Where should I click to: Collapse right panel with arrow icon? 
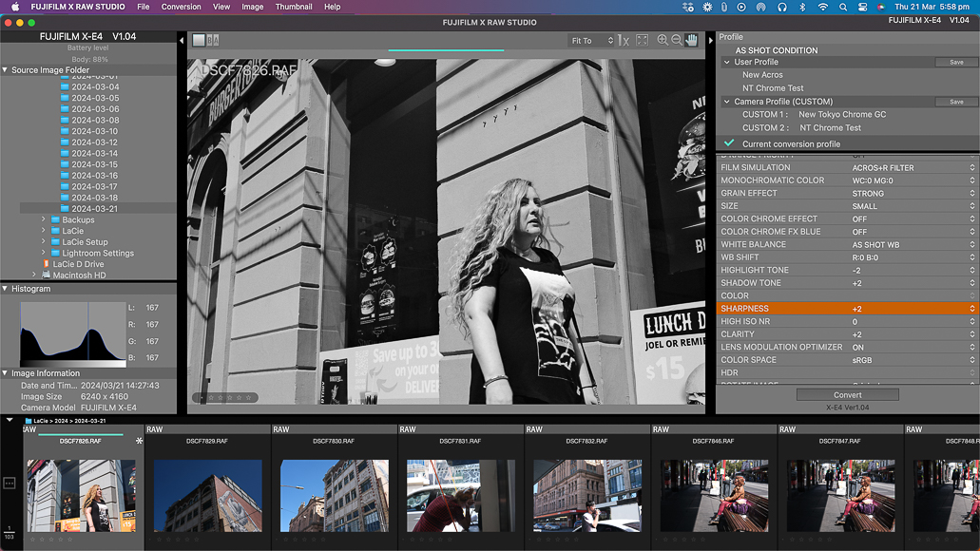click(711, 41)
